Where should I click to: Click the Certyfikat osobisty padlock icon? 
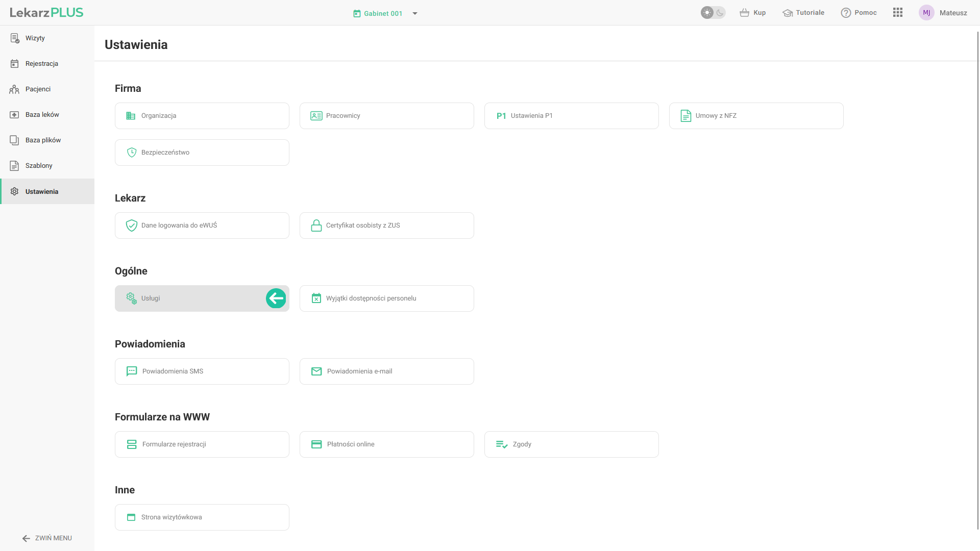point(316,226)
